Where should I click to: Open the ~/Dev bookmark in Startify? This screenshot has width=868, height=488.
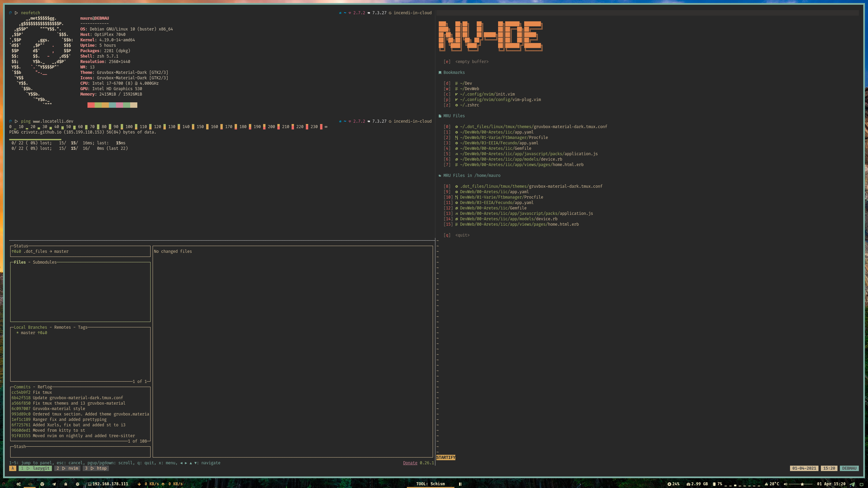[x=458, y=83]
